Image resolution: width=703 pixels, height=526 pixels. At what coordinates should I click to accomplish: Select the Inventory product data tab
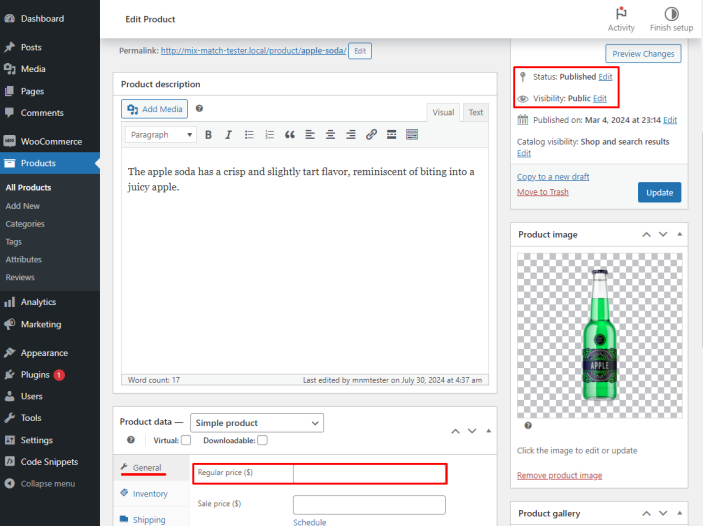(152, 494)
